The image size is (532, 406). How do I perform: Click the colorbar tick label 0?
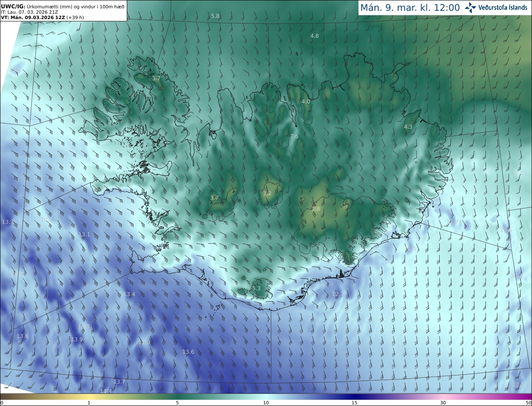2,403
